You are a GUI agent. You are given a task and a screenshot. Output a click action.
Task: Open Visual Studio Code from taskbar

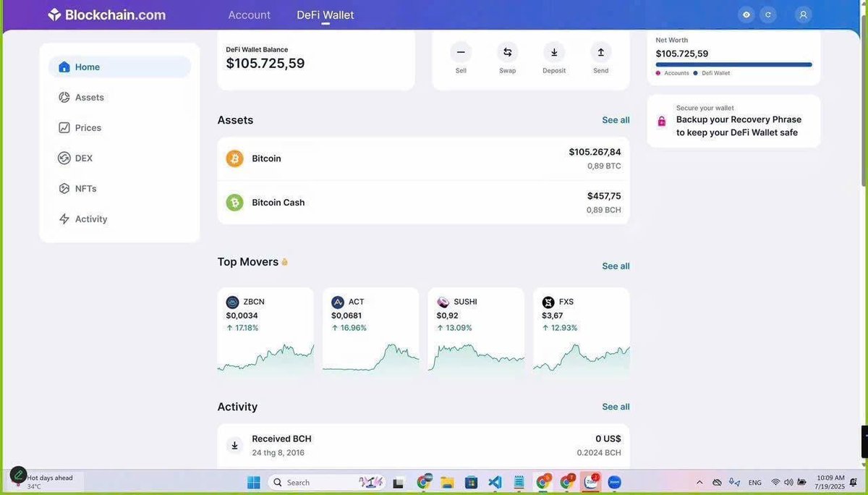(x=495, y=482)
